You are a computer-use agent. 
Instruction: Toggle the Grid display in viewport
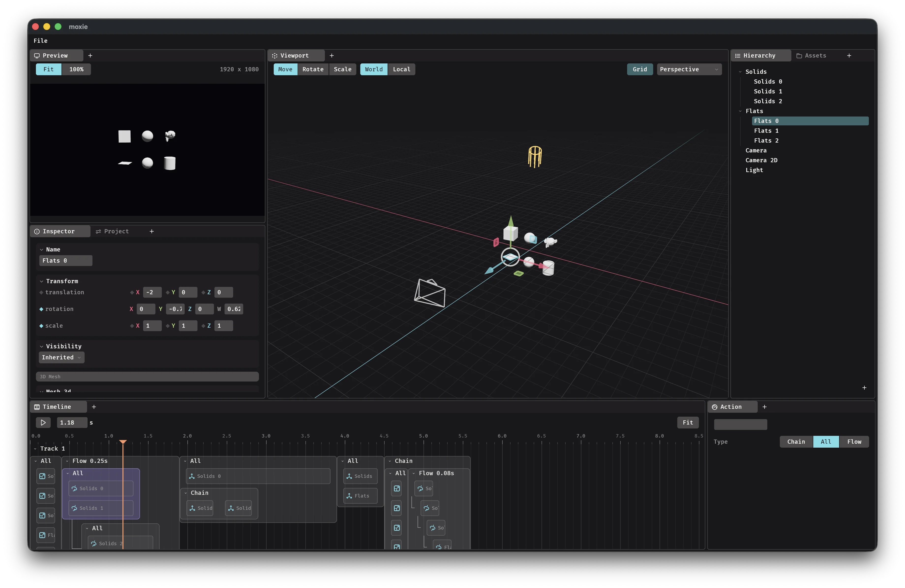point(640,69)
